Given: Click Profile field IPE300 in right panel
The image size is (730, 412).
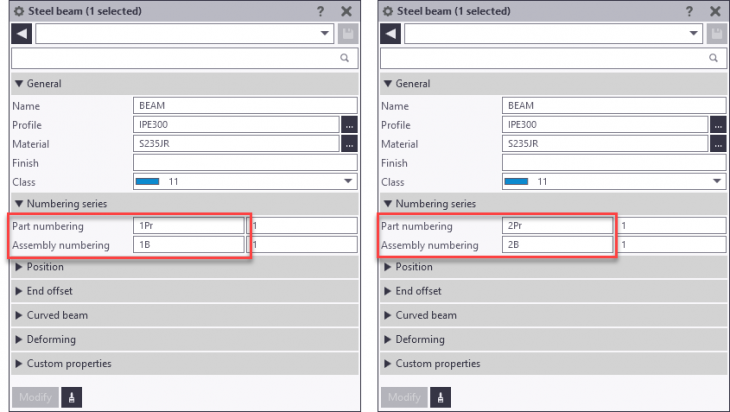Looking at the screenshot, I should pos(605,125).
